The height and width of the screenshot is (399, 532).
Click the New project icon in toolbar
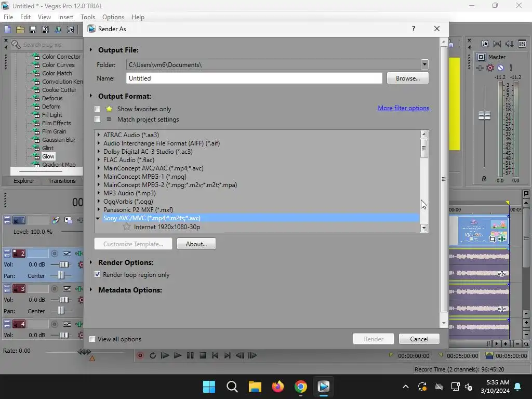click(7, 30)
